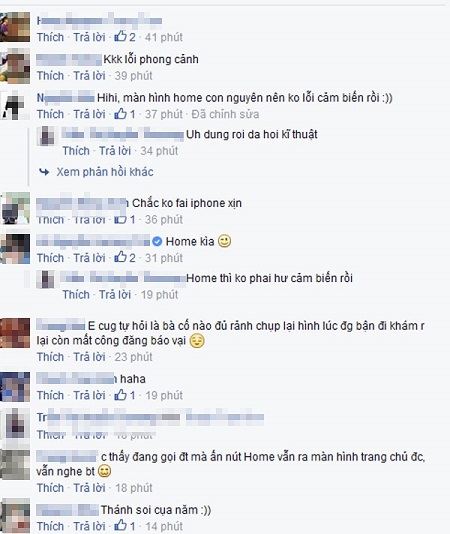The width and height of the screenshot is (450, 534).
Task: Reply to 'Home thì ko phai hư cảm biến' comment
Action: [x=115, y=294]
